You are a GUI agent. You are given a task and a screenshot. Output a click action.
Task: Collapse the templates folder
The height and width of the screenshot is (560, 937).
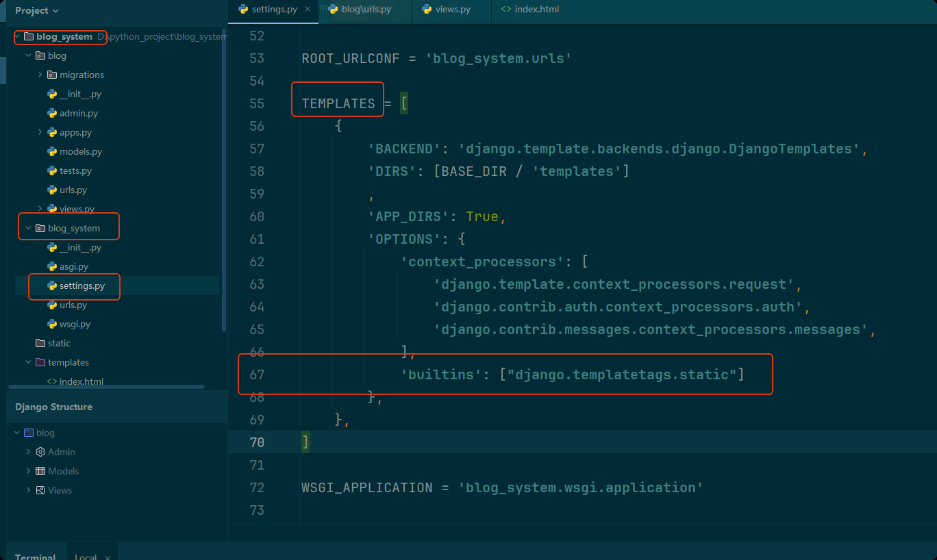click(28, 362)
